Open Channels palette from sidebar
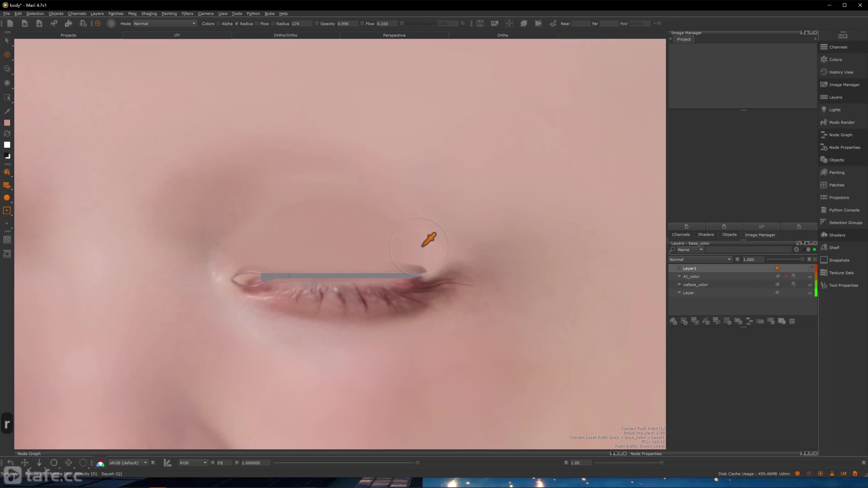This screenshot has width=868, height=488. 838,47
